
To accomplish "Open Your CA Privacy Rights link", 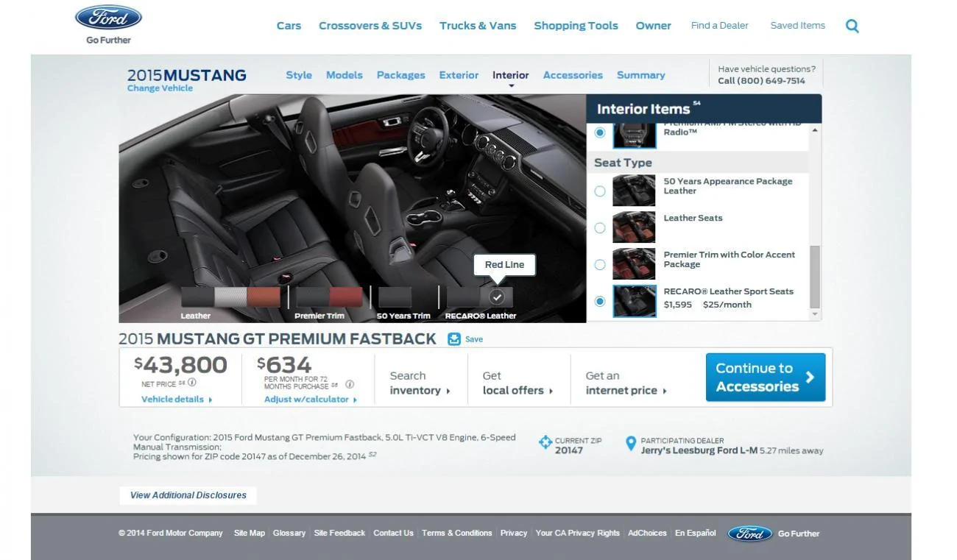I will (578, 534).
